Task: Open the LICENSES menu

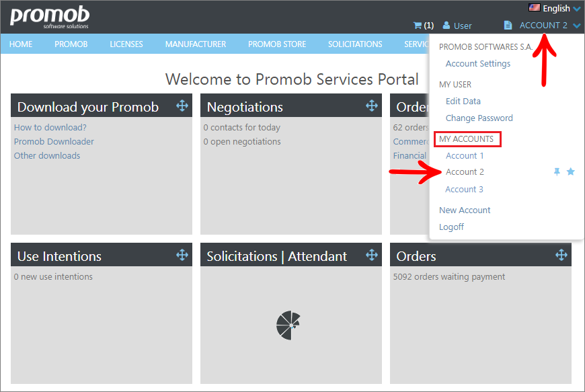Action: click(x=126, y=44)
